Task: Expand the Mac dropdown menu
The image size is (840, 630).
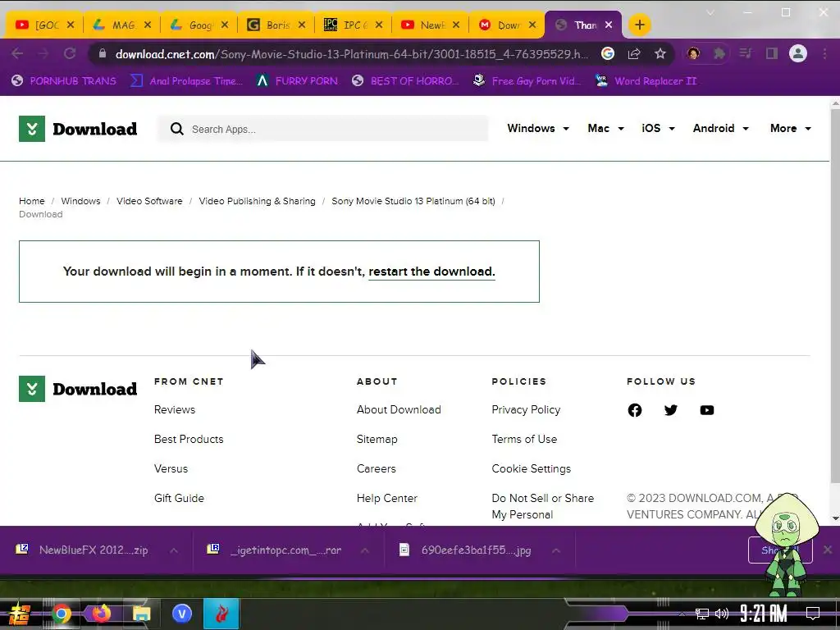Action: [x=605, y=128]
